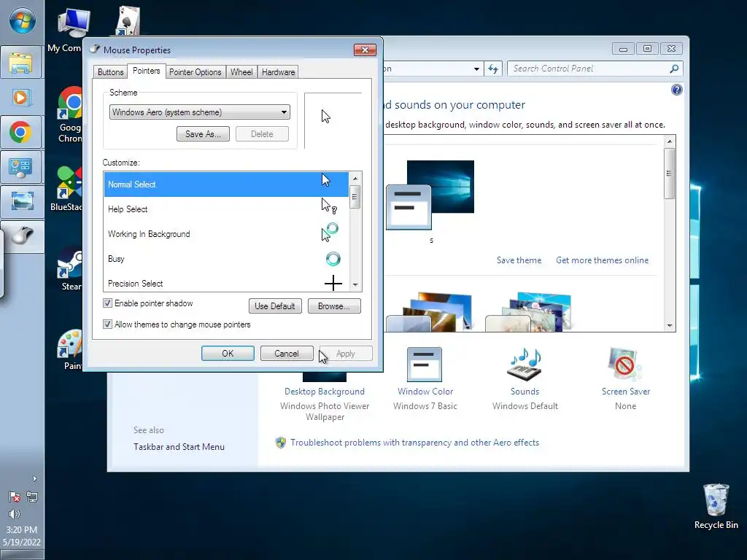Select the Characters Aero theme thumbnail

point(528,312)
